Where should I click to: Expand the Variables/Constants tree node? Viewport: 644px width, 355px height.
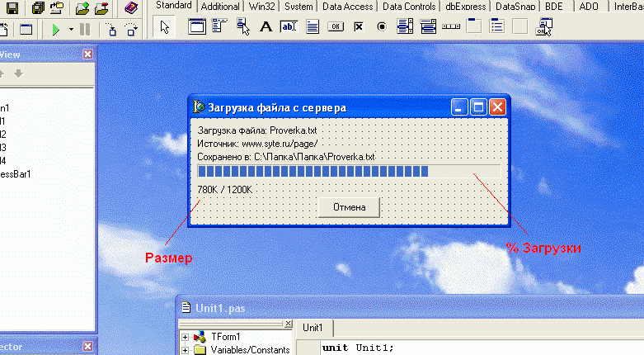[x=186, y=350]
